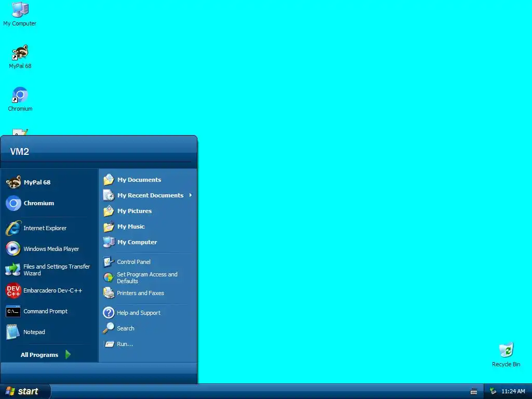Click the 11:24 AM clock
Screen dimensions: 532x399
tap(513, 391)
